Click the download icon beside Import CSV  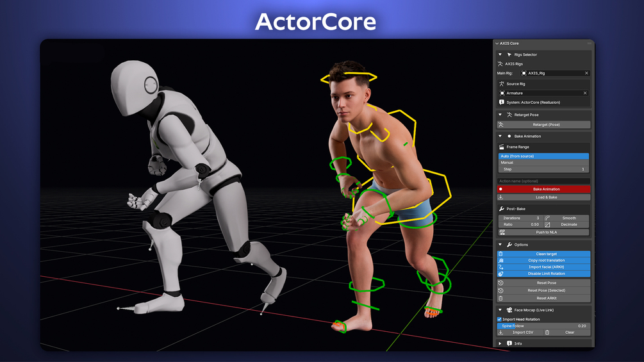(500, 333)
